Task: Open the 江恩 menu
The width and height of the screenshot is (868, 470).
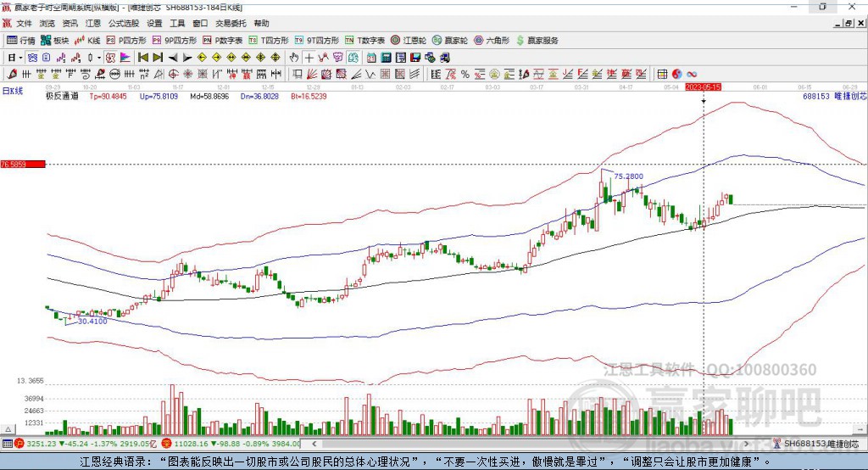Action: click(x=93, y=23)
